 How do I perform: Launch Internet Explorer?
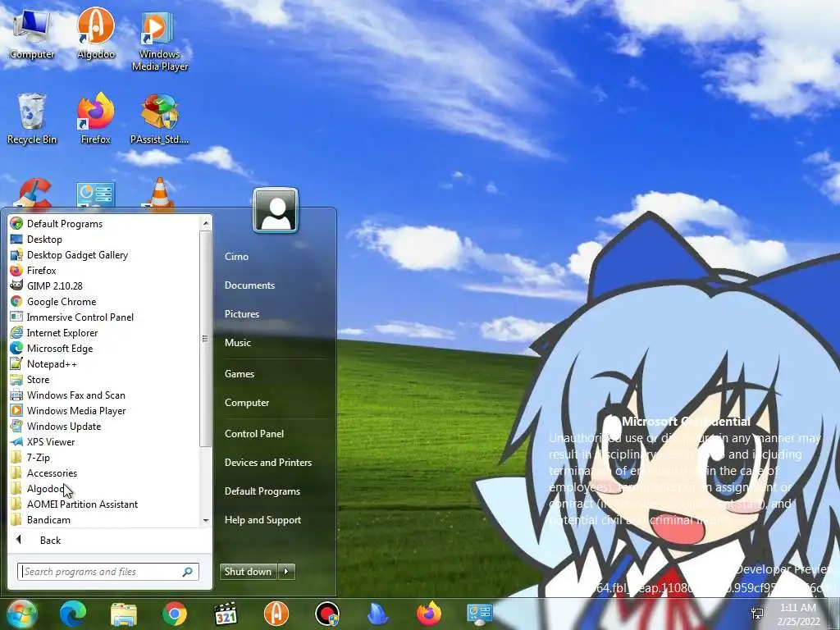pyautogui.click(x=104, y=332)
